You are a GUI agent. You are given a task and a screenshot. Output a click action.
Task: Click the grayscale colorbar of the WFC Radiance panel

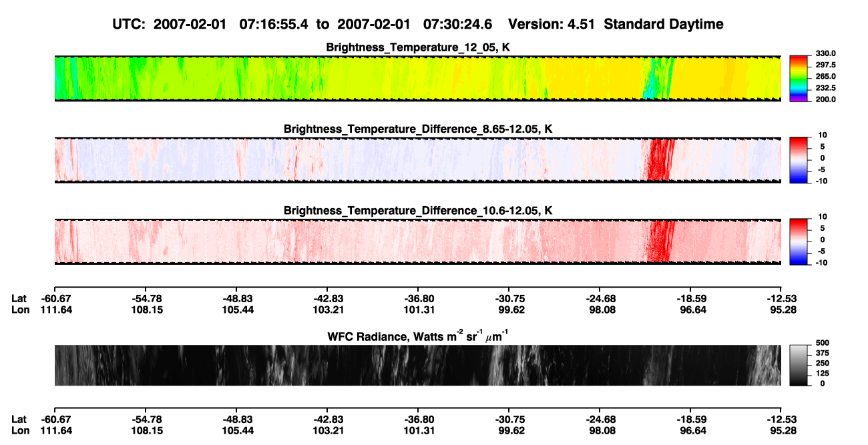click(799, 366)
